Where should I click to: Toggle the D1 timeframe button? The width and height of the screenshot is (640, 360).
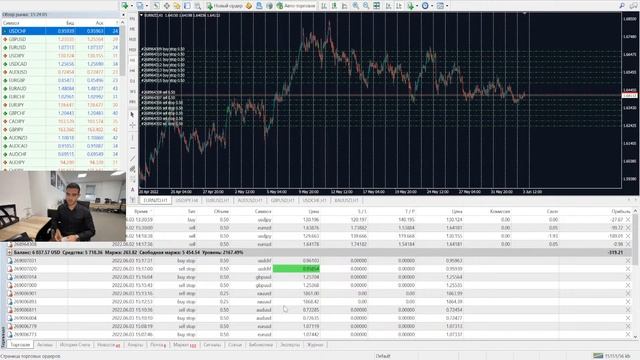tap(132, 81)
